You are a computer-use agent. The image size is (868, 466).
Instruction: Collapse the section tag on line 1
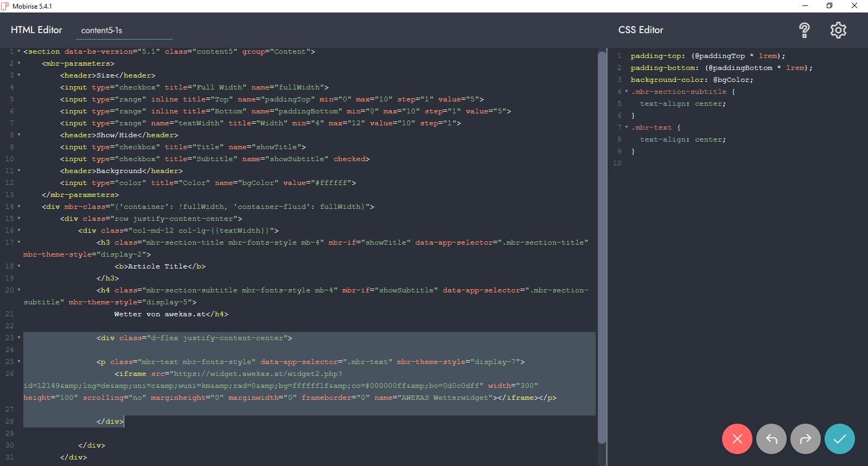point(19,52)
